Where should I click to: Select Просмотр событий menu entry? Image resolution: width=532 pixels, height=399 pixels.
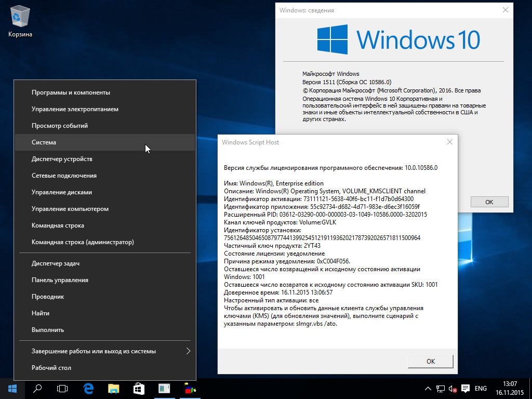[105, 126]
